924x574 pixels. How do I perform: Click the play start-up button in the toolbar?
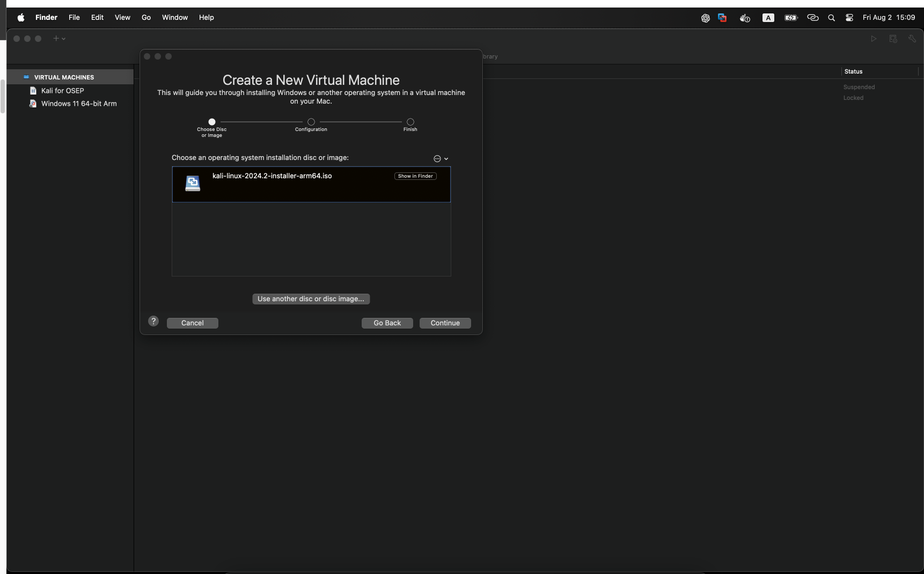coord(874,39)
